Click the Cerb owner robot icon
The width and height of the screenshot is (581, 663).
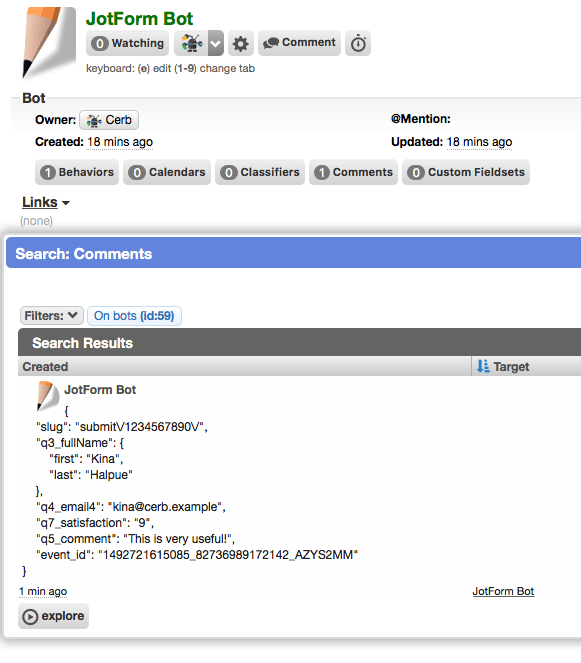[94, 121]
